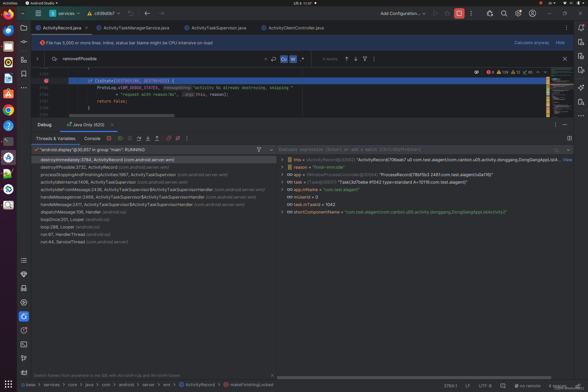
Task: Select the Threads & Variables tab
Action: coord(56,139)
